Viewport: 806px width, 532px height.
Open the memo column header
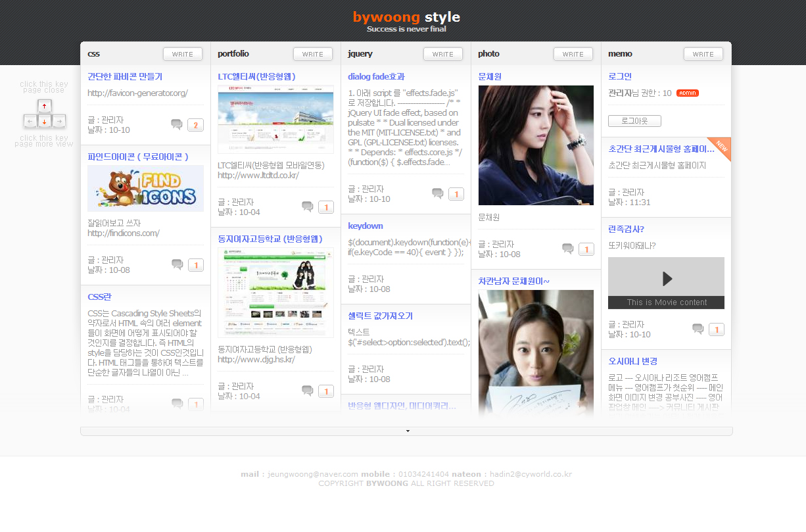click(x=620, y=54)
